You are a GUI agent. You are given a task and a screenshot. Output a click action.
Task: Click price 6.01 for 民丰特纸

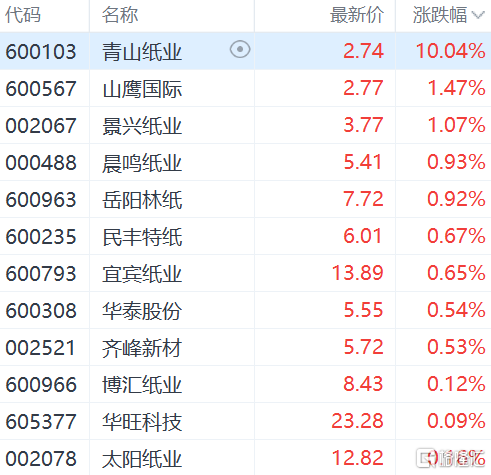pyautogui.click(x=364, y=236)
